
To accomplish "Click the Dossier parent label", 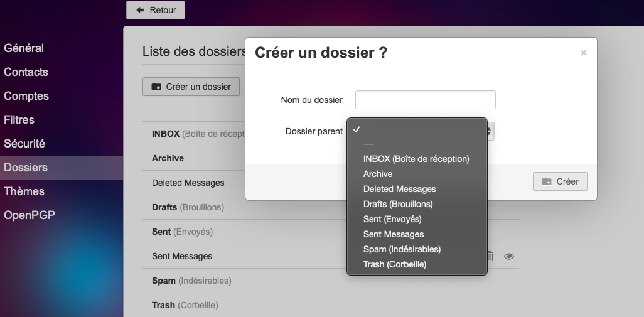I will click(x=314, y=131).
